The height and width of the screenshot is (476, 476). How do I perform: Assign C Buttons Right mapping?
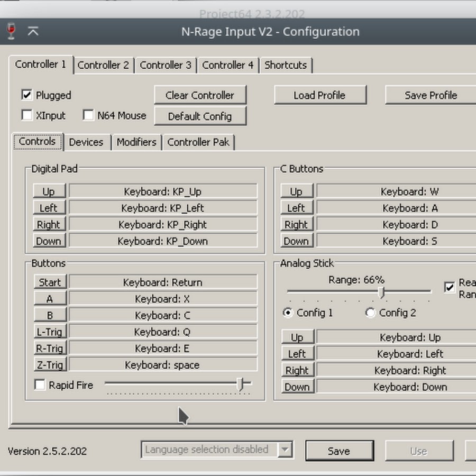297,225
